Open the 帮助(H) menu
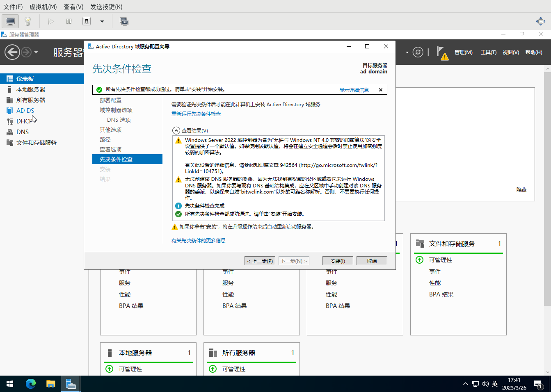This screenshot has width=551, height=392. click(x=534, y=52)
